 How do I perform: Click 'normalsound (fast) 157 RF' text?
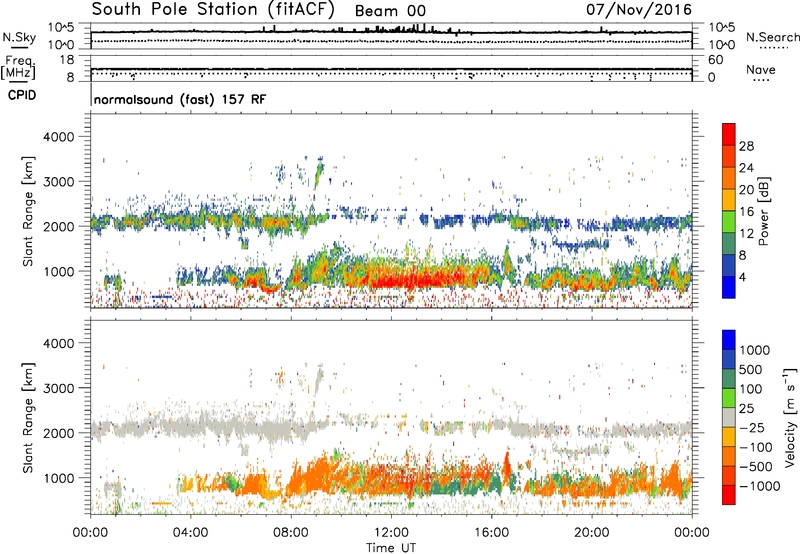pyautogui.click(x=180, y=99)
